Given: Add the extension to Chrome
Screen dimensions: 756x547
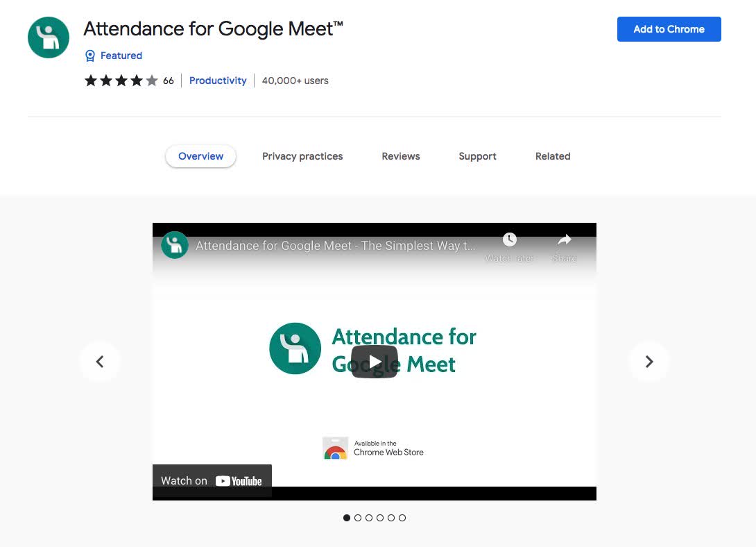Looking at the screenshot, I should coord(669,29).
